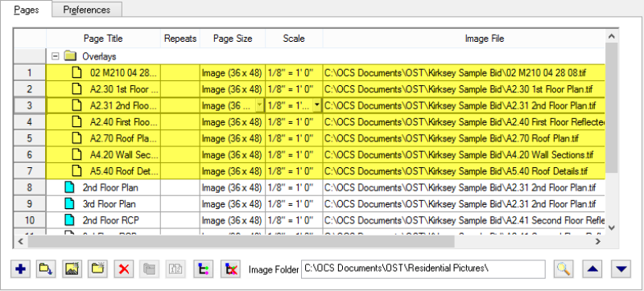Click the tree icon with red X

click(x=230, y=269)
